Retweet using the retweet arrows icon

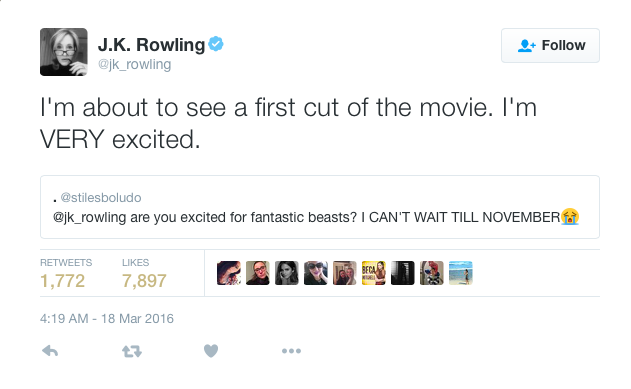132,351
